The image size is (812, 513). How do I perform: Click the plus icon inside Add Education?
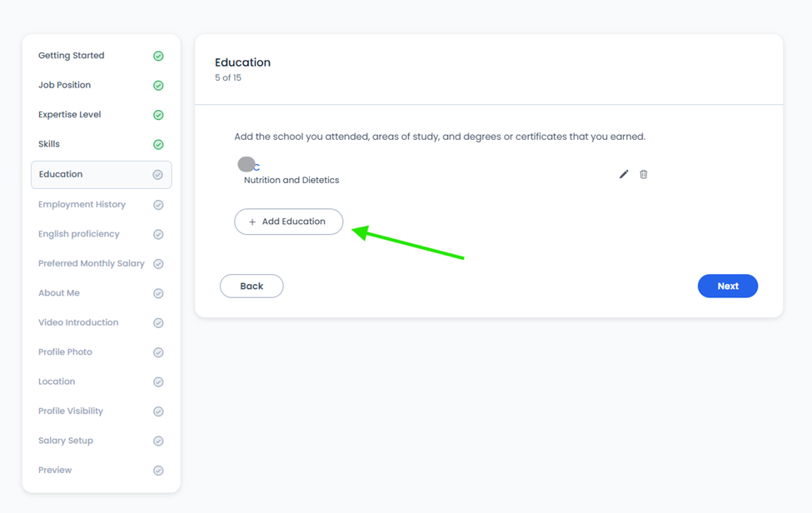252,222
